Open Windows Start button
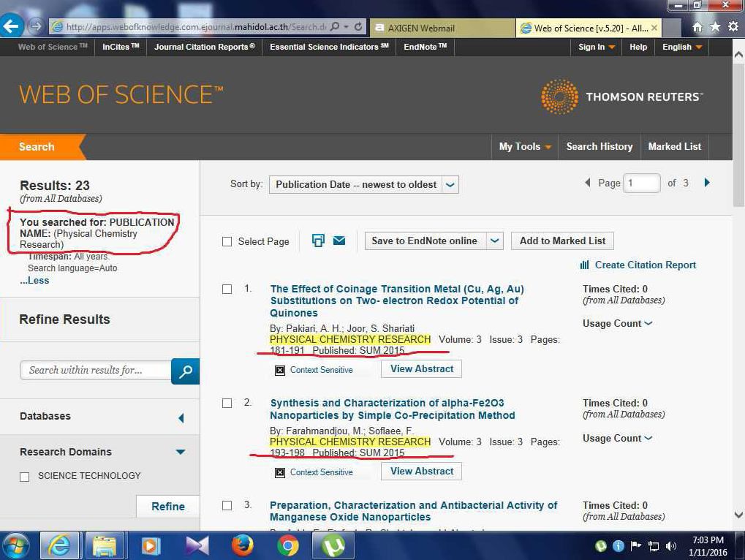Image resolution: width=745 pixels, height=560 pixels. tap(15, 546)
